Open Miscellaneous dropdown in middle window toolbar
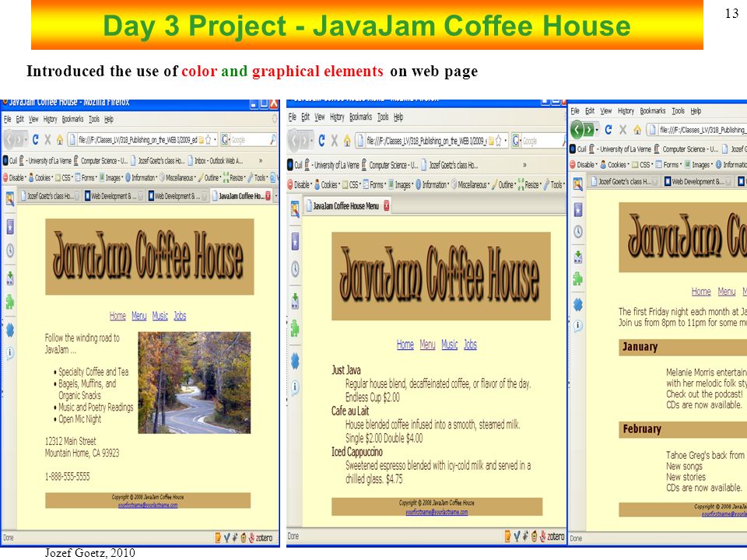The width and height of the screenshot is (747, 560). [470, 184]
